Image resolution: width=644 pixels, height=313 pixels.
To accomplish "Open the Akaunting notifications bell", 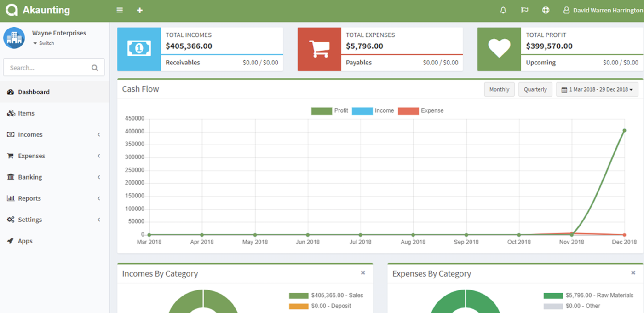I will click(x=503, y=10).
